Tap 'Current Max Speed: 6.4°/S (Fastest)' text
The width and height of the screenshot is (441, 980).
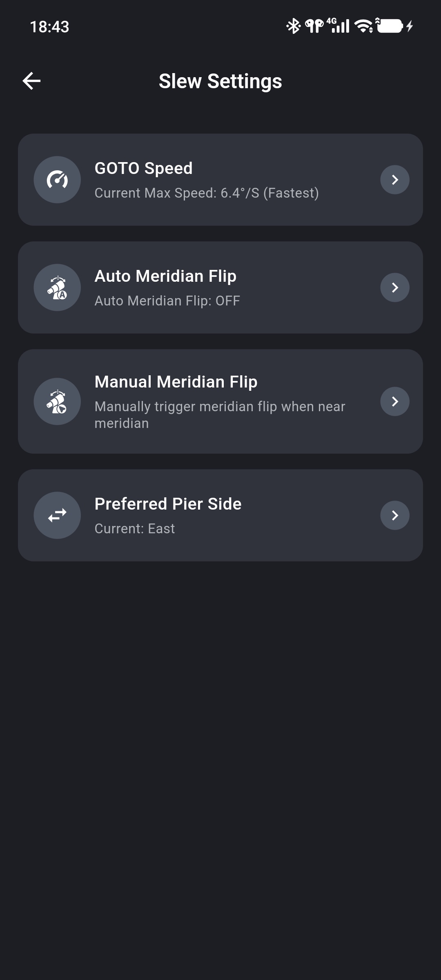207,193
